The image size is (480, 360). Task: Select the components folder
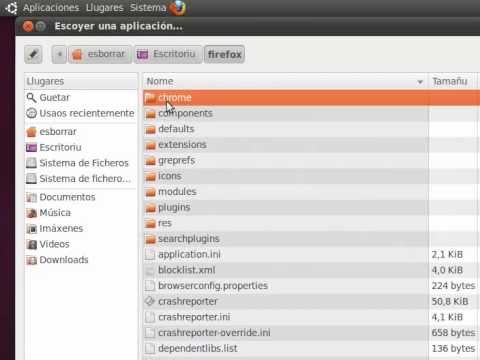(x=312, y=113)
